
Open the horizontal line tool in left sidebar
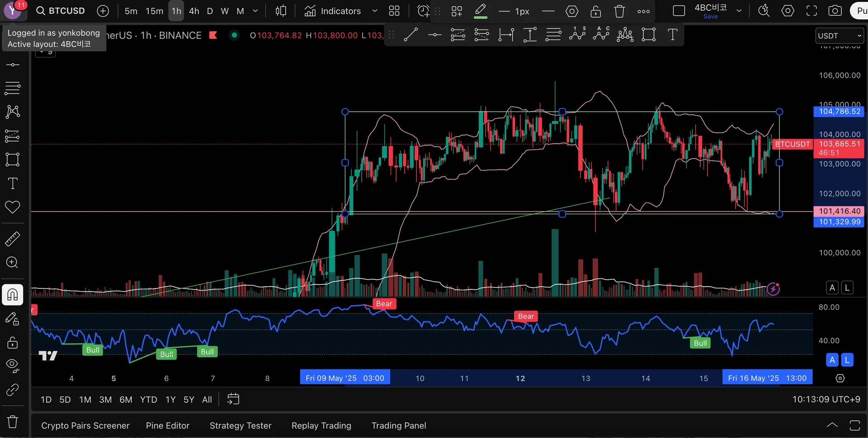(13, 65)
